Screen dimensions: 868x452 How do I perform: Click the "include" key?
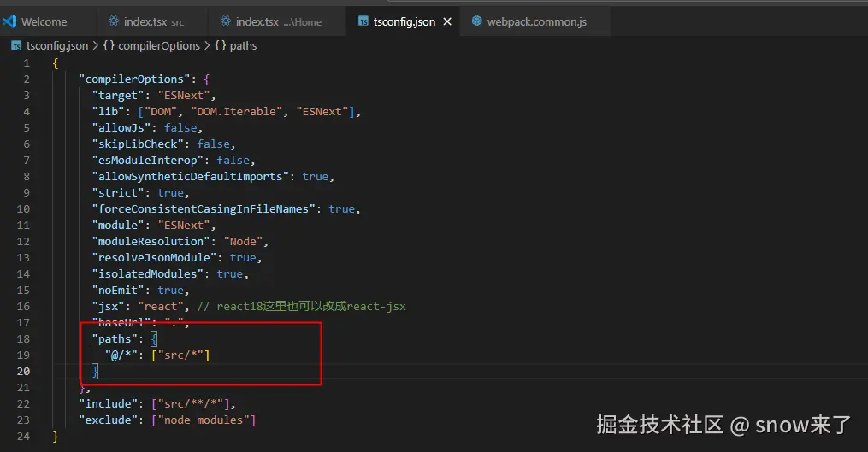[109, 403]
